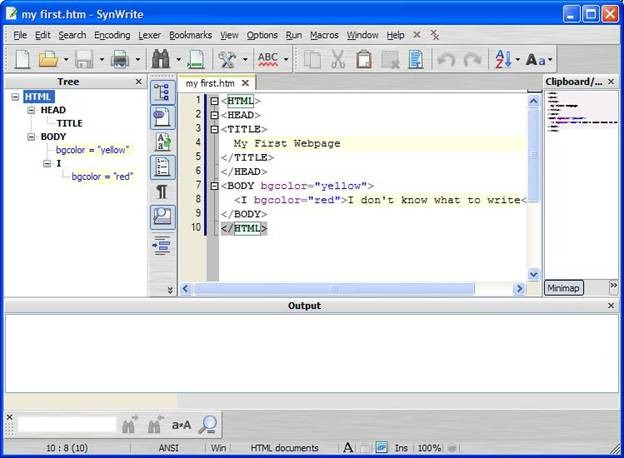The height and width of the screenshot is (458, 624).
Task: Click the Sort A-Z toolbar icon
Action: [x=502, y=59]
